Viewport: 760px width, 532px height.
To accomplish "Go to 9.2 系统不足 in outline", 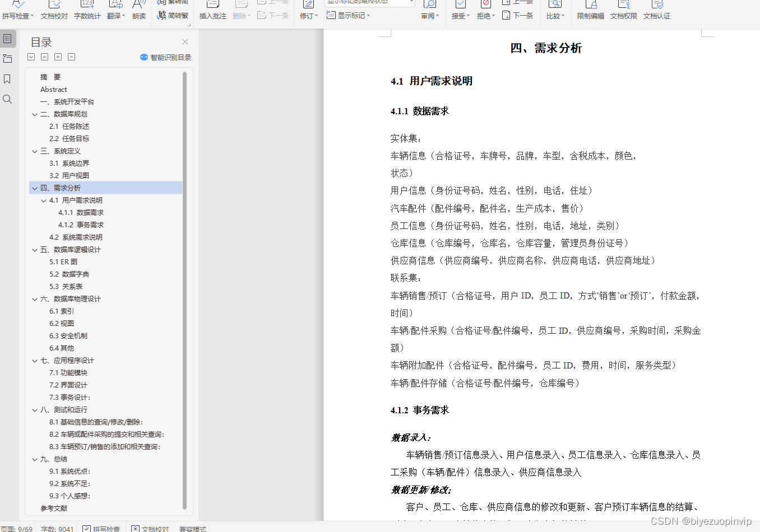I will pos(69,484).
